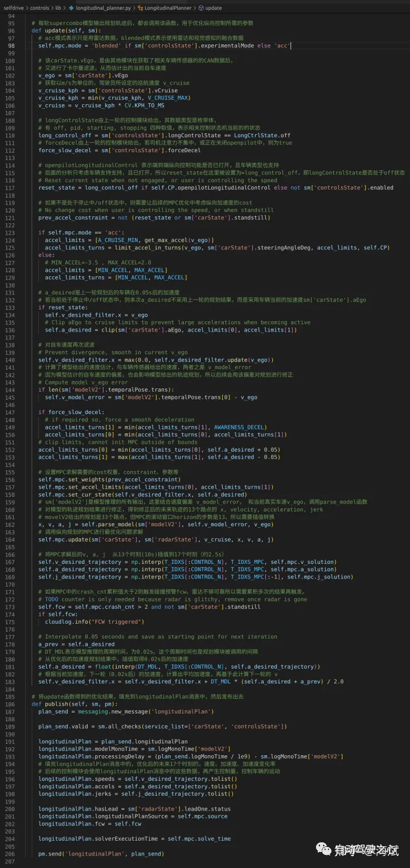Select the longitudinal_planner.py breadcrumb file
Viewport: 410px width, 868px height.
pos(102,8)
